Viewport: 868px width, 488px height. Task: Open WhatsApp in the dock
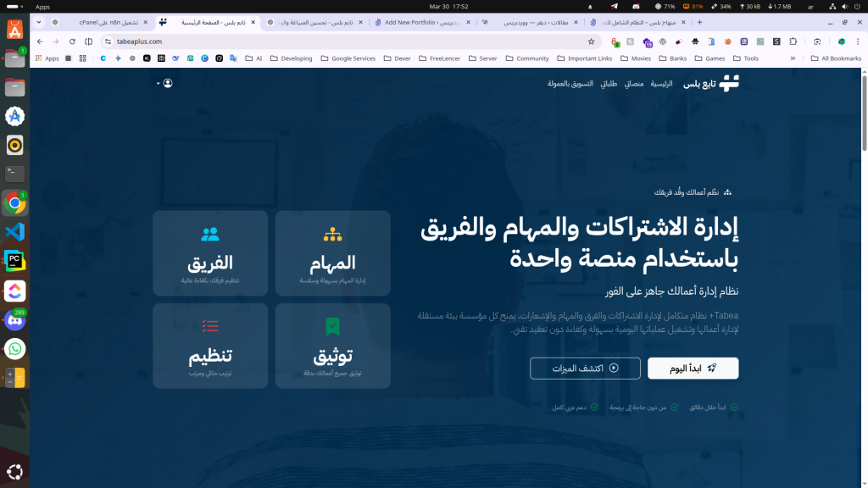tap(14, 348)
